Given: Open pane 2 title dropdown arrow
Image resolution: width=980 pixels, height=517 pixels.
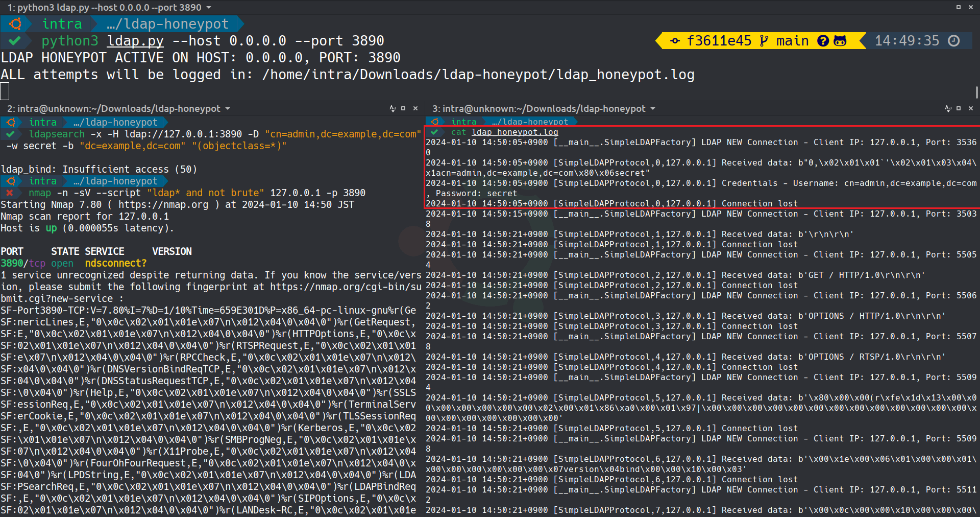Looking at the screenshot, I should click(x=228, y=109).
